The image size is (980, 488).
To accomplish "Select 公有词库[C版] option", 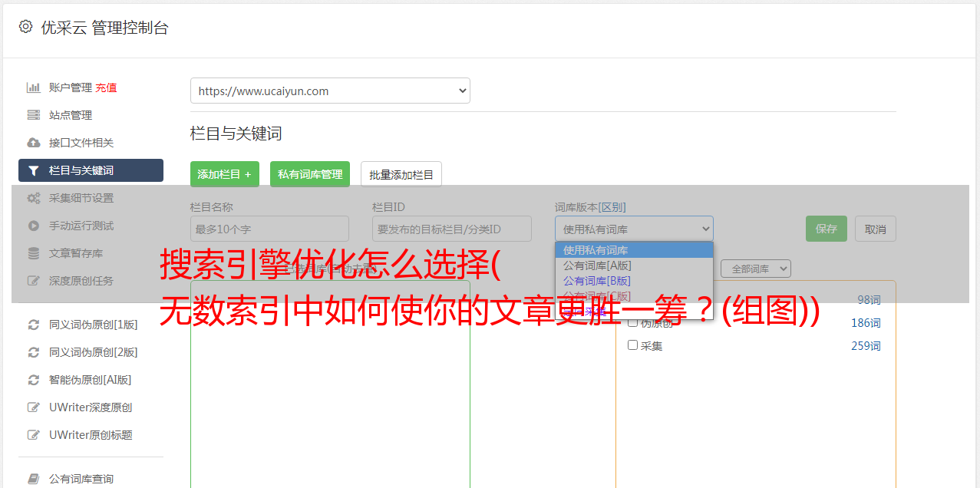I will (x=634, y=295).
